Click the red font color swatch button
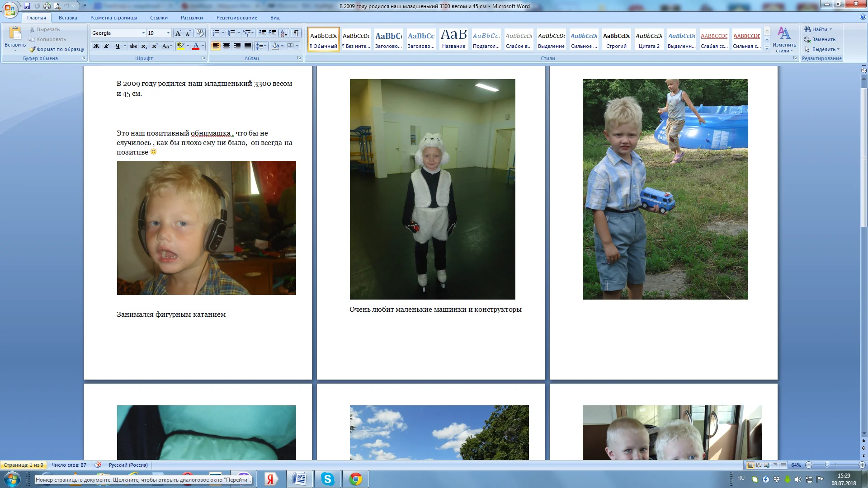Image resolution: width=868 pixels, height=488 pixels. [x=196, y=46]
